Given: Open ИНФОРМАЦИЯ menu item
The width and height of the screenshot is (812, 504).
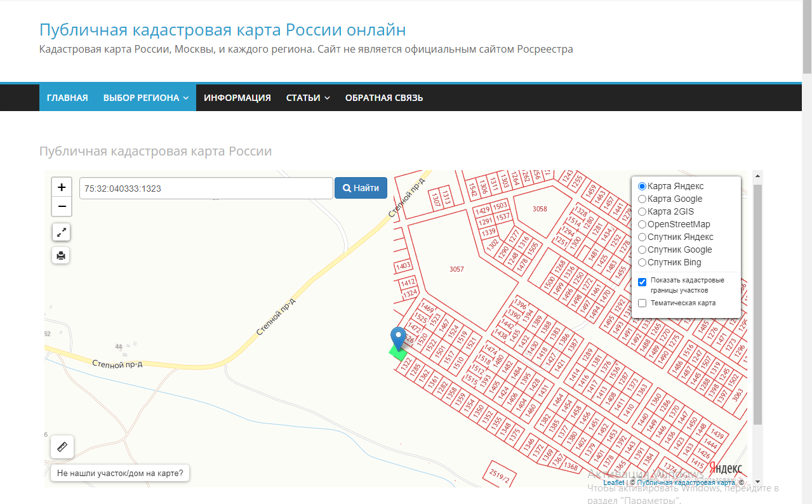Looking at the screenshot, I should tap(237, 98).
